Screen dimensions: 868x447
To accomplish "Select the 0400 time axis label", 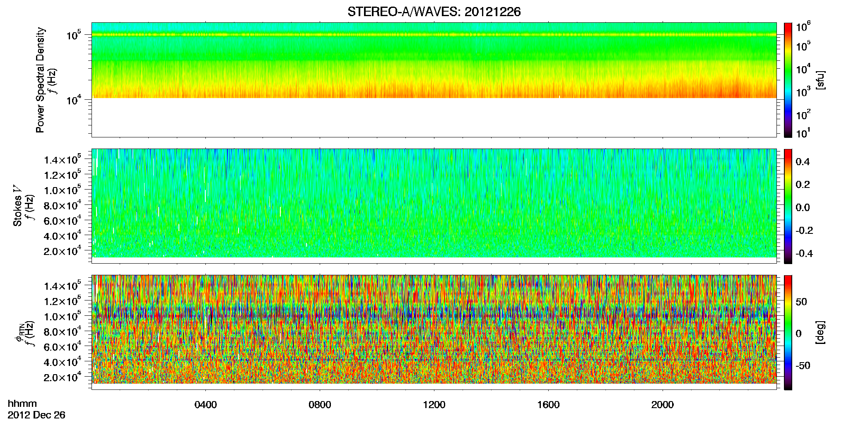I will click(205, 405).
